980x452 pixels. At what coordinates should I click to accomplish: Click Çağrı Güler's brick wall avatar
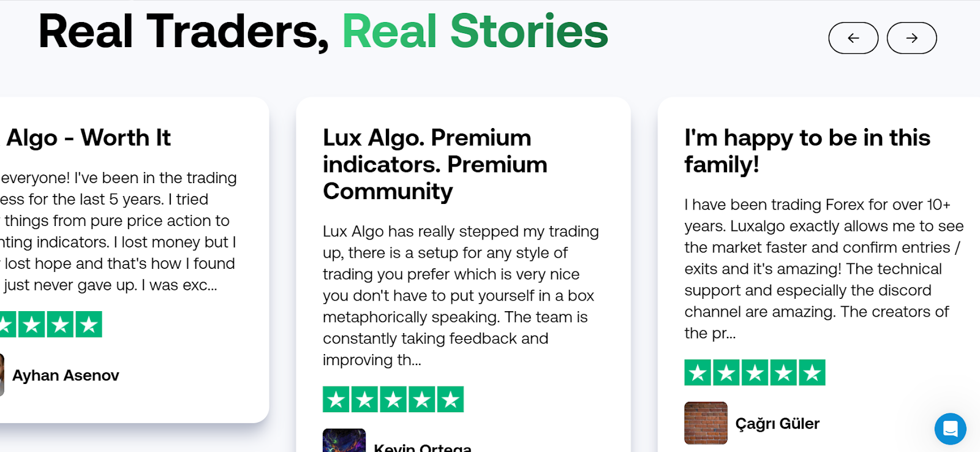click(706, 423)
